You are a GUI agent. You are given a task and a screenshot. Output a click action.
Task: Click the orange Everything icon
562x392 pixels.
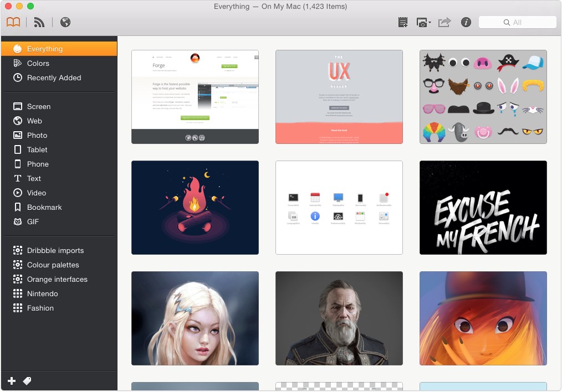pos(18,49)
